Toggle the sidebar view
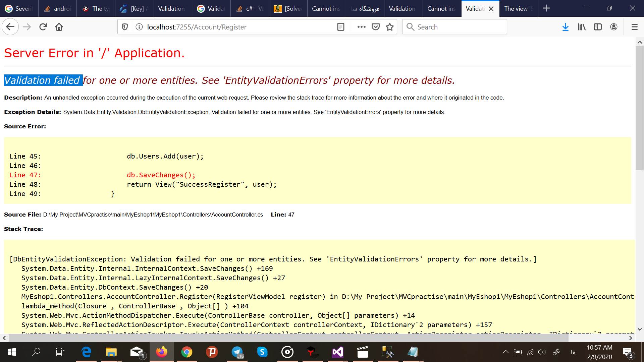This screenshot has height=362, width=644. coord(598,27)
